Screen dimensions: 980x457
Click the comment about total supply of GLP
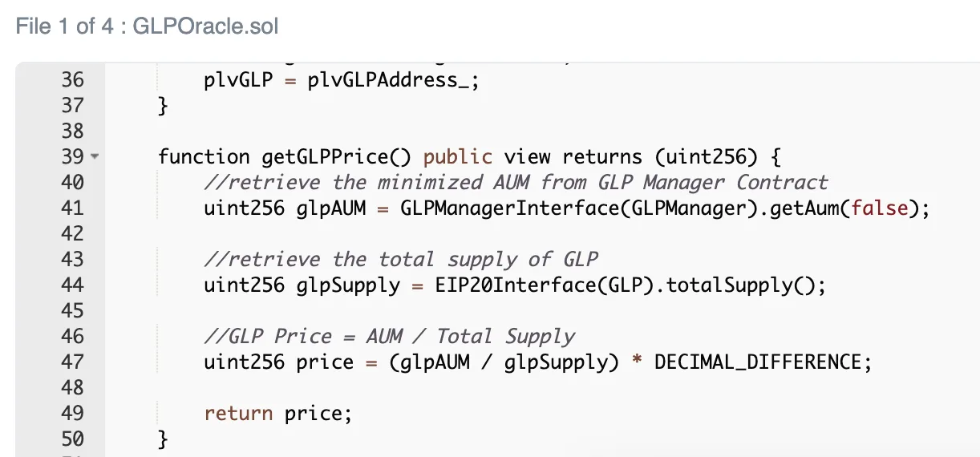401,260
